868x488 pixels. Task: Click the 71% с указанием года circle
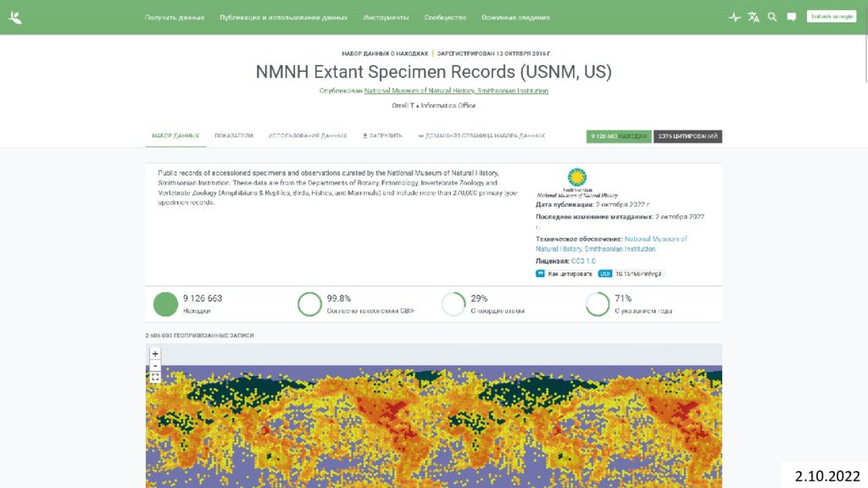(598, 304)
